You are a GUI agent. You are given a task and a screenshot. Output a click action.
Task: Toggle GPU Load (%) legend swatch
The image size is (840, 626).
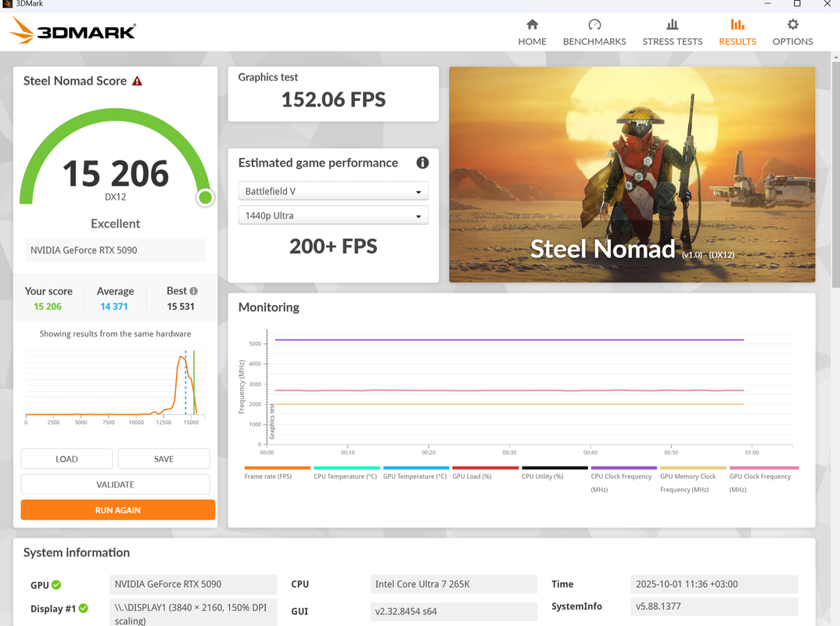486,468
